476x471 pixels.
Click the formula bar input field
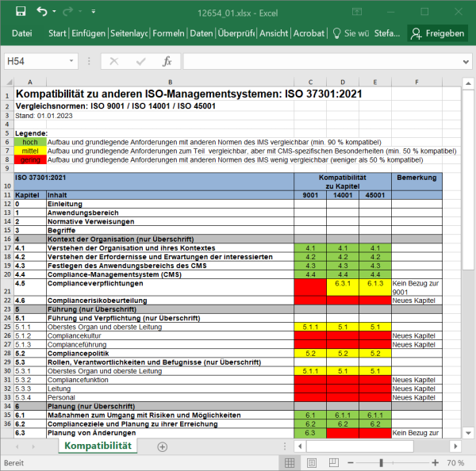317,62
